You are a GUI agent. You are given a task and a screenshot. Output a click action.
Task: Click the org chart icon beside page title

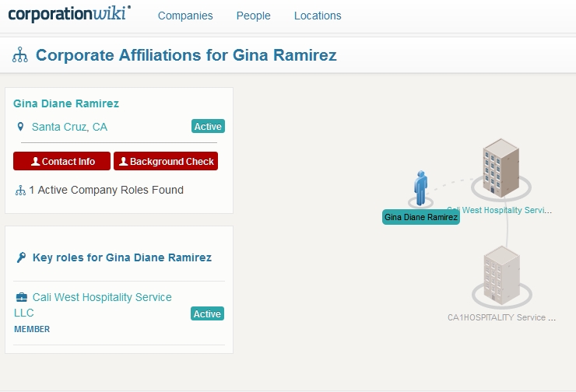point(20,55)
